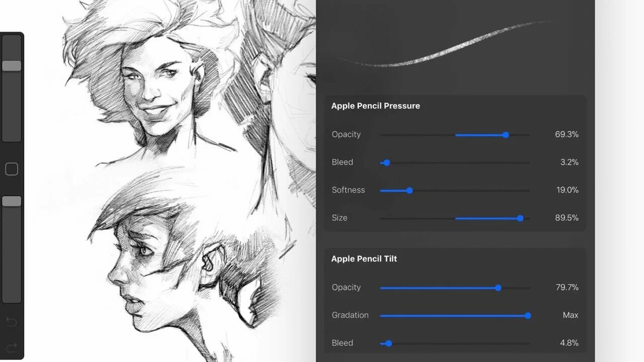
Task: Click the brush size slider handle in sidebar
Action: (12, 66)
